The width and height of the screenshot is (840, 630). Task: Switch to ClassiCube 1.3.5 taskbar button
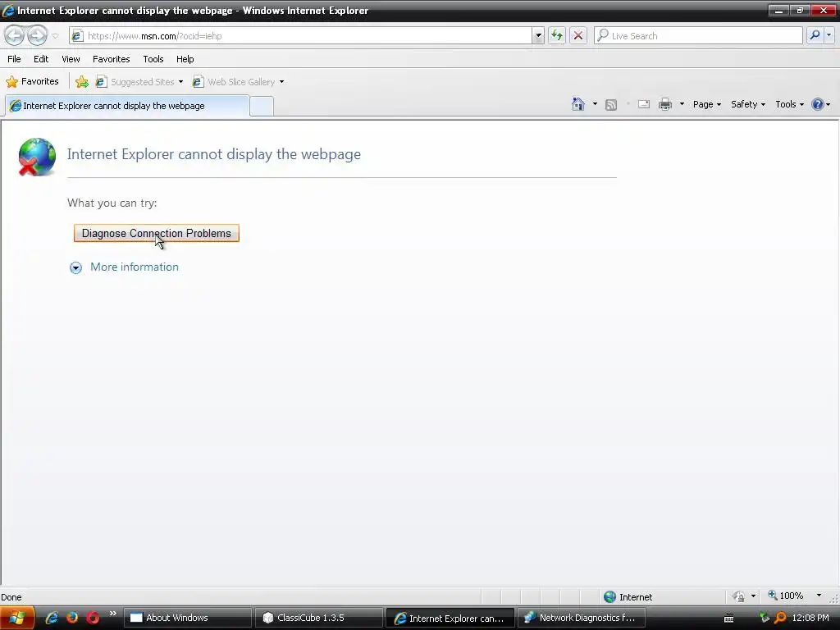coord(319,618)
